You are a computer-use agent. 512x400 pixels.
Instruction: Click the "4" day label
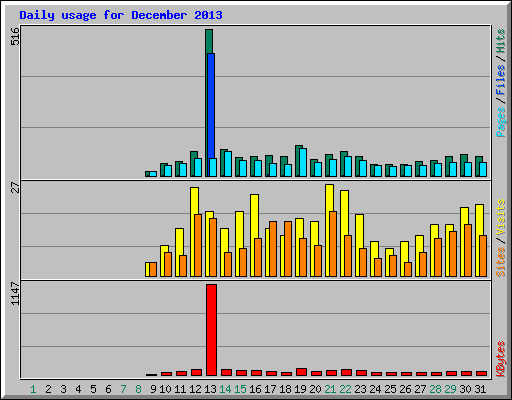78,389
